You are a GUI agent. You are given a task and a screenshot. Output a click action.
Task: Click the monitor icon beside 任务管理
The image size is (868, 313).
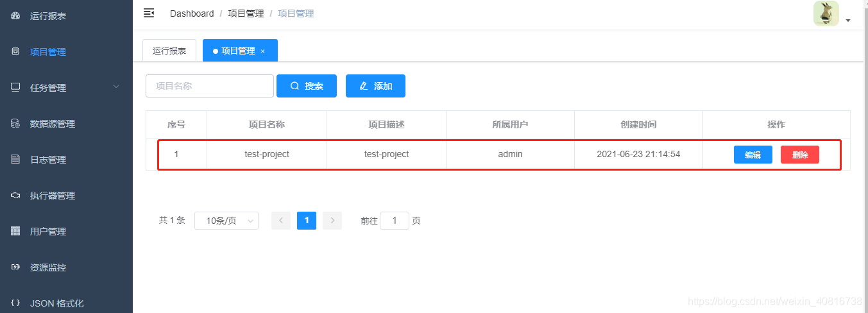[x=15, y=87]
